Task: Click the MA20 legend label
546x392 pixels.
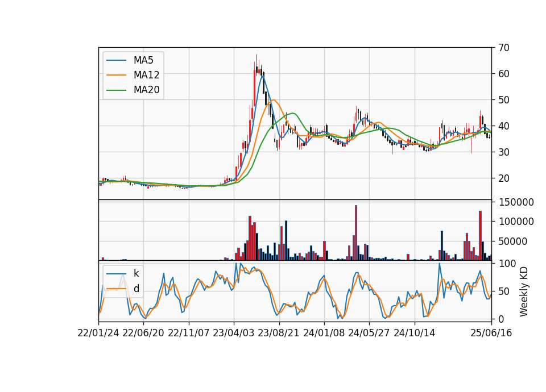Action: (146, 90)
